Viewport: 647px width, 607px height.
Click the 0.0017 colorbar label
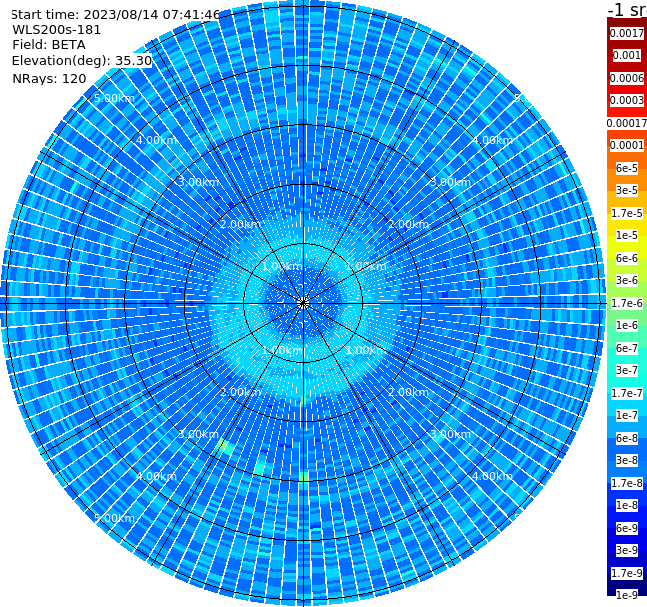tap(627, 33)
